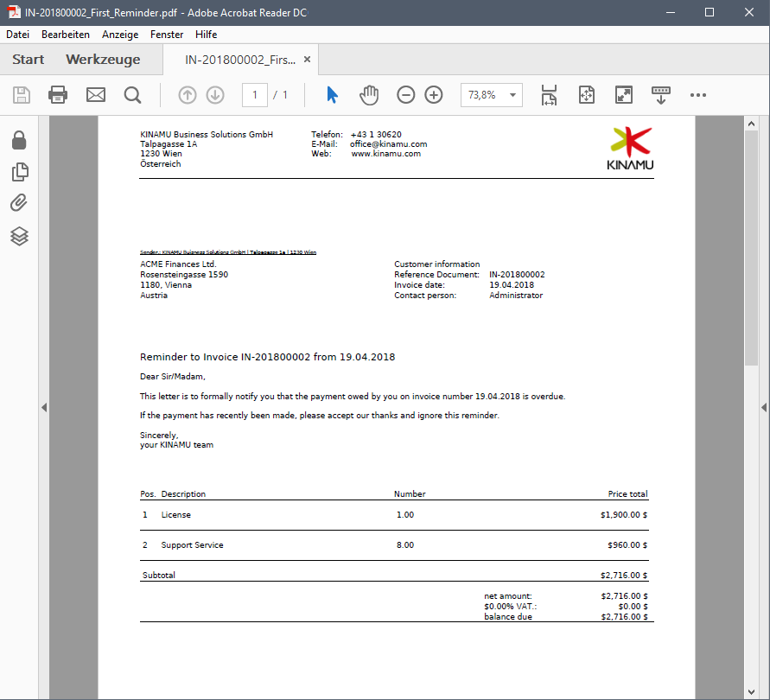Open the comment/annotation download tool icon
770x700 pixels.
coord(661,95)
